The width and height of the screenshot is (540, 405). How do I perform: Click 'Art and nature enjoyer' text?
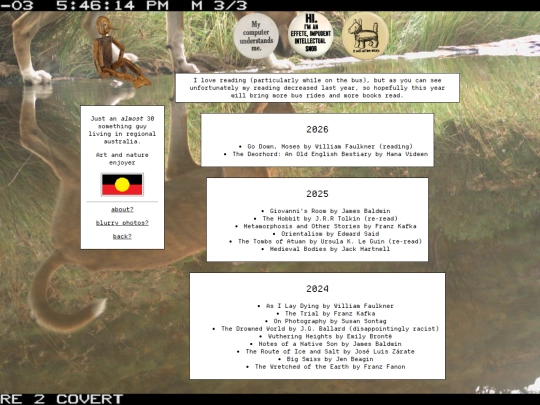coord(122,159)
